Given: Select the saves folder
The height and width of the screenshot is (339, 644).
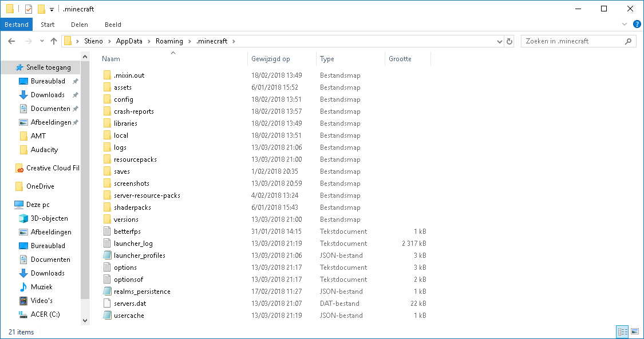Looking at the screenshot, I should 121,172.
